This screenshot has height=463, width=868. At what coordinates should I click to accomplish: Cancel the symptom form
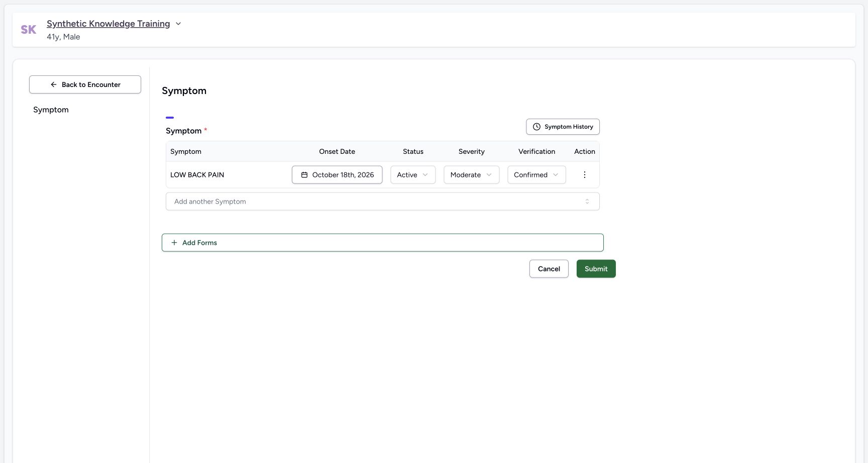549,269
